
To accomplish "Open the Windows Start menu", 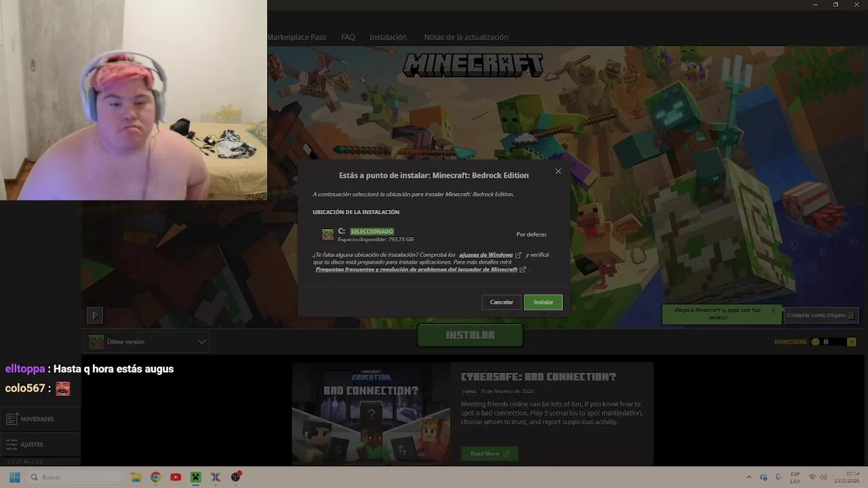I will pyautogui.click(x=14, y=477).
